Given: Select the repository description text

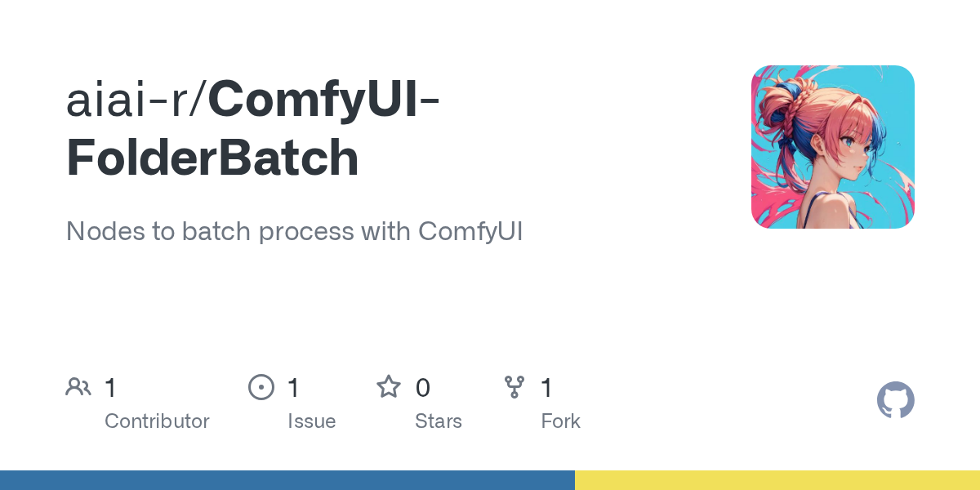Looking at the screenshot, I should pos(294,231).
